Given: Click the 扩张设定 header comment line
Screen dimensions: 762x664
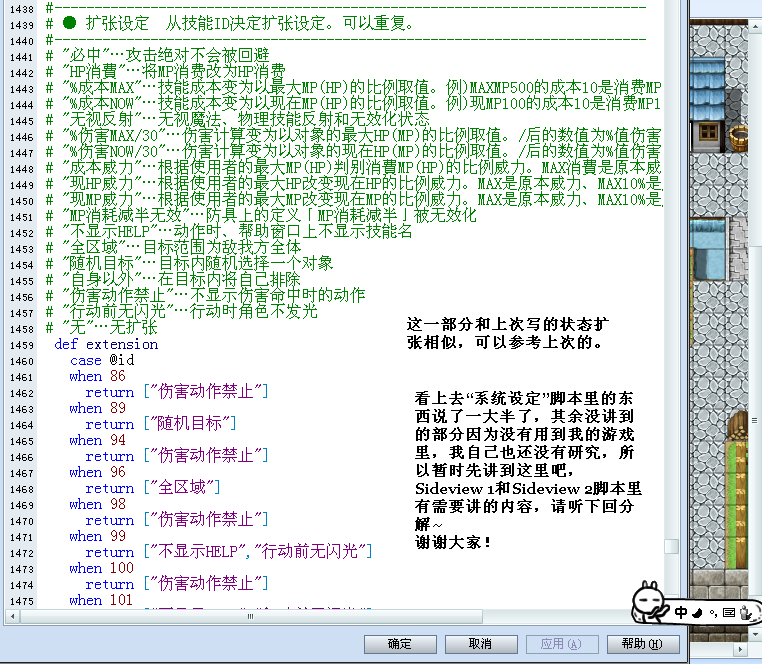Looking at the screenshot, I should coord(230,24).
